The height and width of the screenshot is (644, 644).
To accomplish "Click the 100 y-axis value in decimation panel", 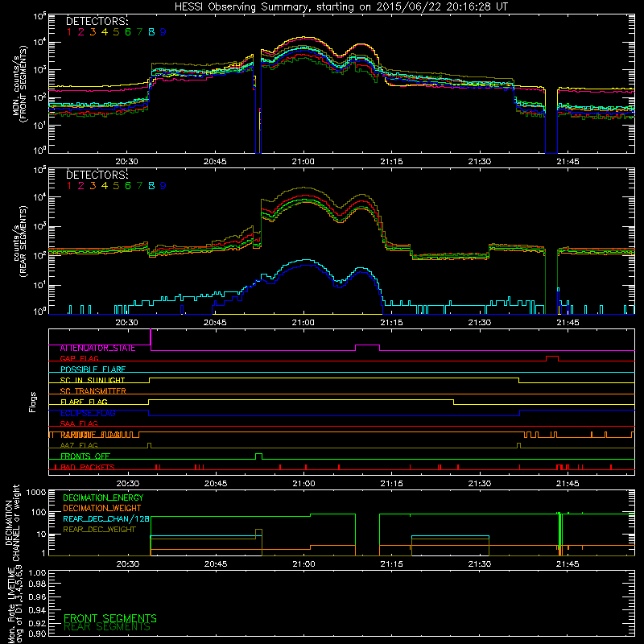I will pyautogui.click(x=39, y=513).
